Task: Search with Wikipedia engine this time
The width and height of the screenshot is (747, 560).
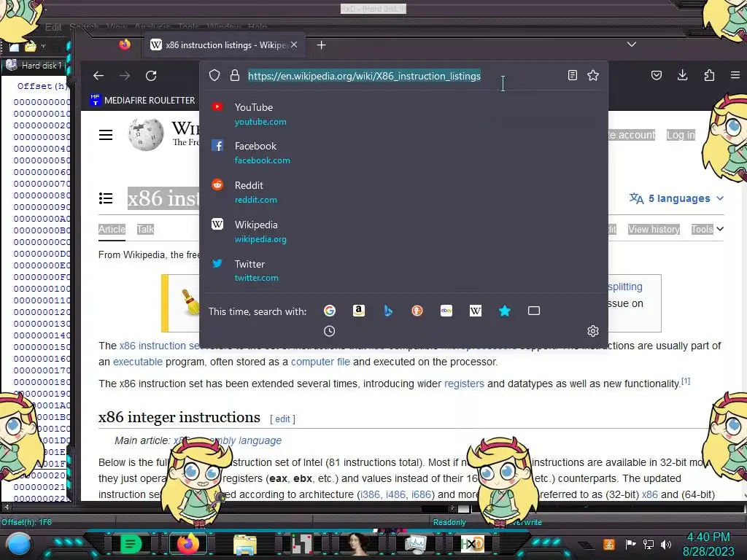Action: point(476,311)
